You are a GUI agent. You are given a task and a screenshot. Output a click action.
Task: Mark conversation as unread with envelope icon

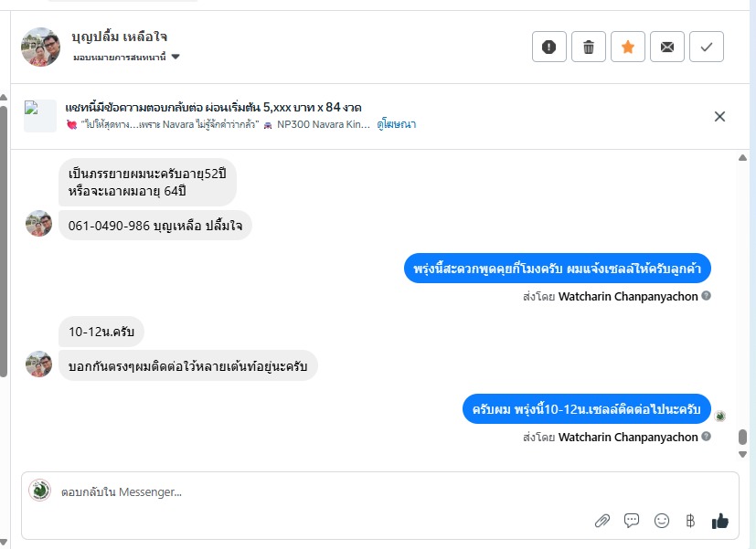[x=667, y=48]
